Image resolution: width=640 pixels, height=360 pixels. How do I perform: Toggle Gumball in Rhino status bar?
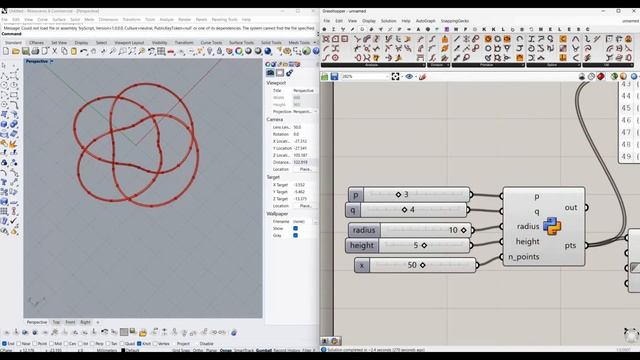[264, 350]
